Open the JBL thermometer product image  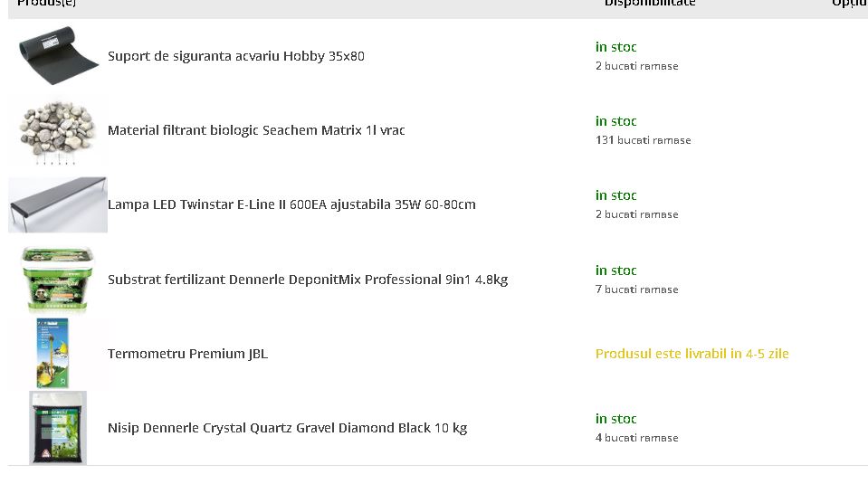coord(53,353)
